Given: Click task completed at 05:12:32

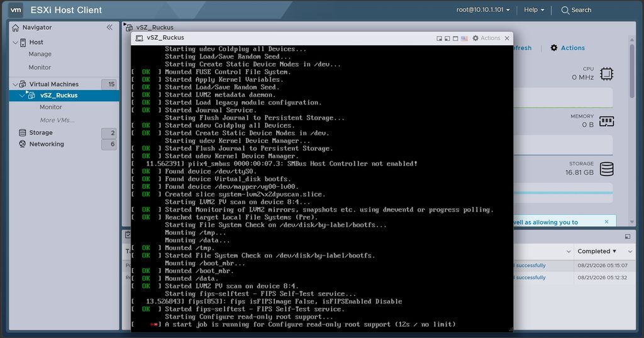Looking at the screenshot, I should point(602,278).
